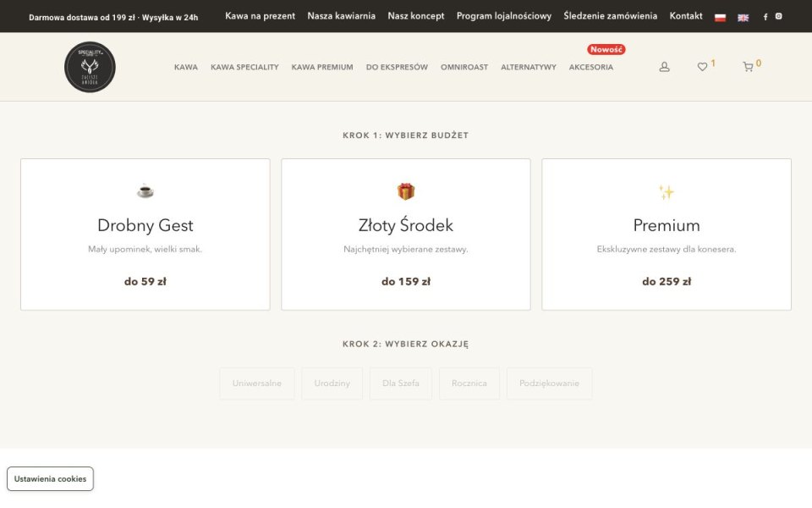Open the Program lojalnościowy link

click(504, 16)
